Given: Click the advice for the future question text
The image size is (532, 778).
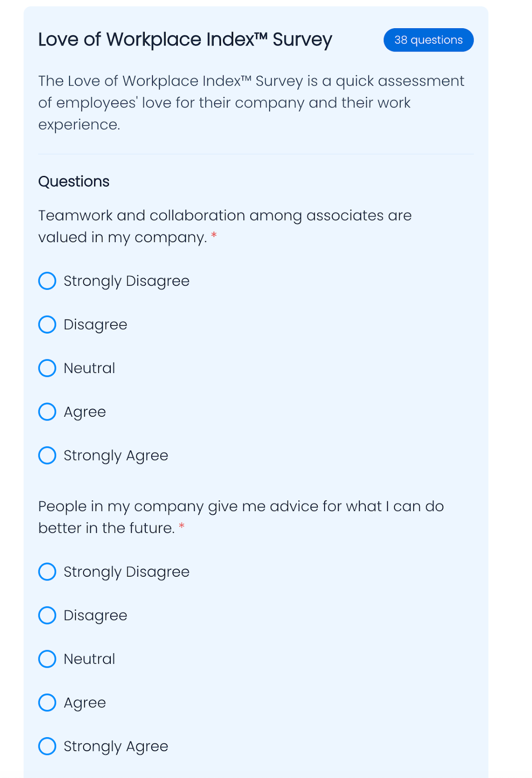Looking at the screenshot, I should (x=240, y=517).
